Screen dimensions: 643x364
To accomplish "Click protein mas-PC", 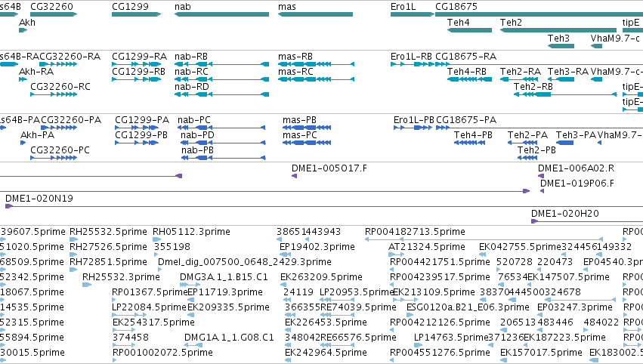I will (x=307, y=143).
